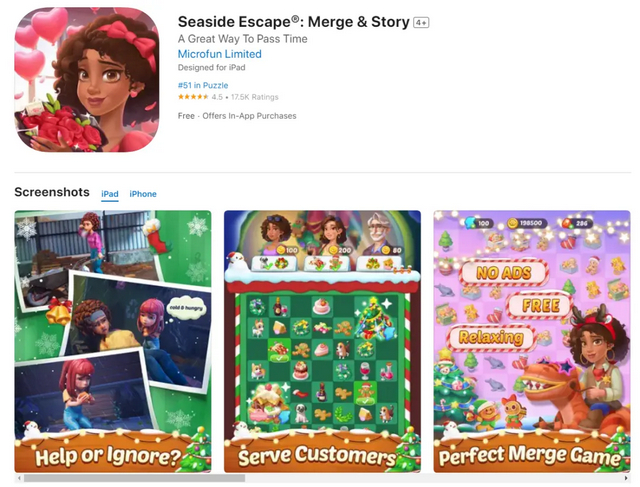Screen dimensions: 640x487
Task: Click the 4+ age rating badge
Action: [x=421, y=22]
